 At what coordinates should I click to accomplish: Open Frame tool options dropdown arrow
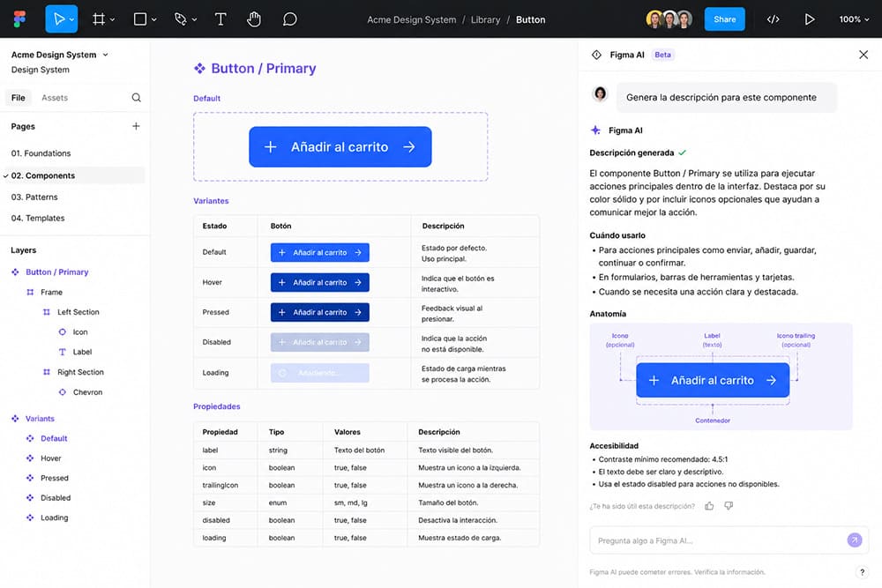[x=112, y=19]
